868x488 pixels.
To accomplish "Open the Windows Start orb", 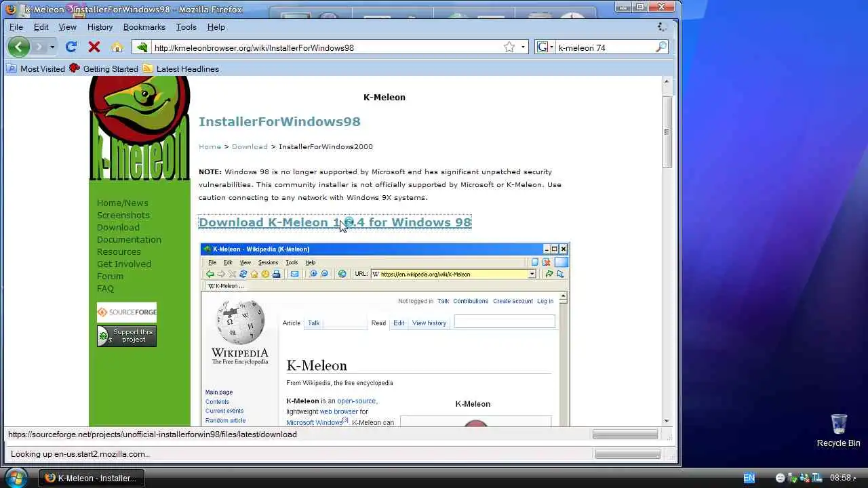I will [16, 477].
